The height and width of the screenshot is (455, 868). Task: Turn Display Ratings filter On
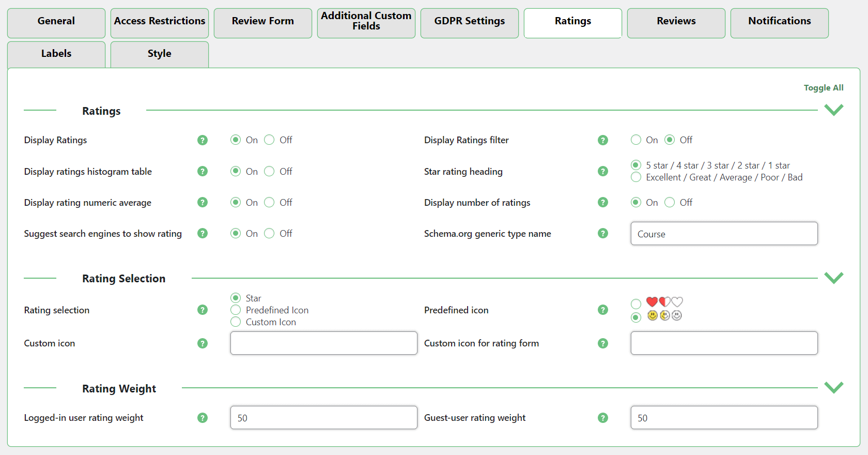point(636,140)
